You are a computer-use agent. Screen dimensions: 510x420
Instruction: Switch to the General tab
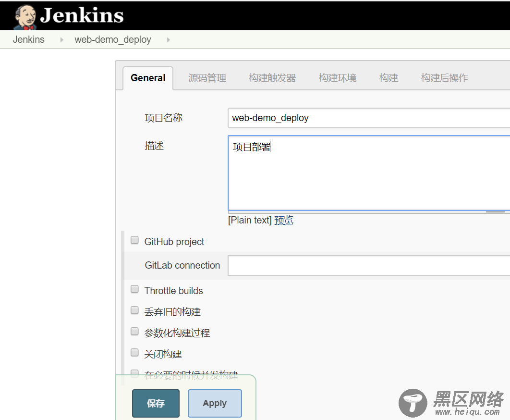(148, 78)
